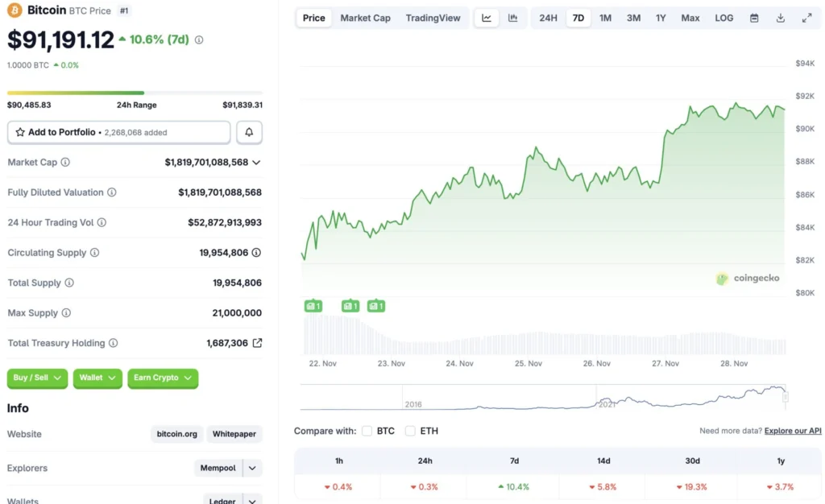Open the price alert bell icon

[248, 131]
